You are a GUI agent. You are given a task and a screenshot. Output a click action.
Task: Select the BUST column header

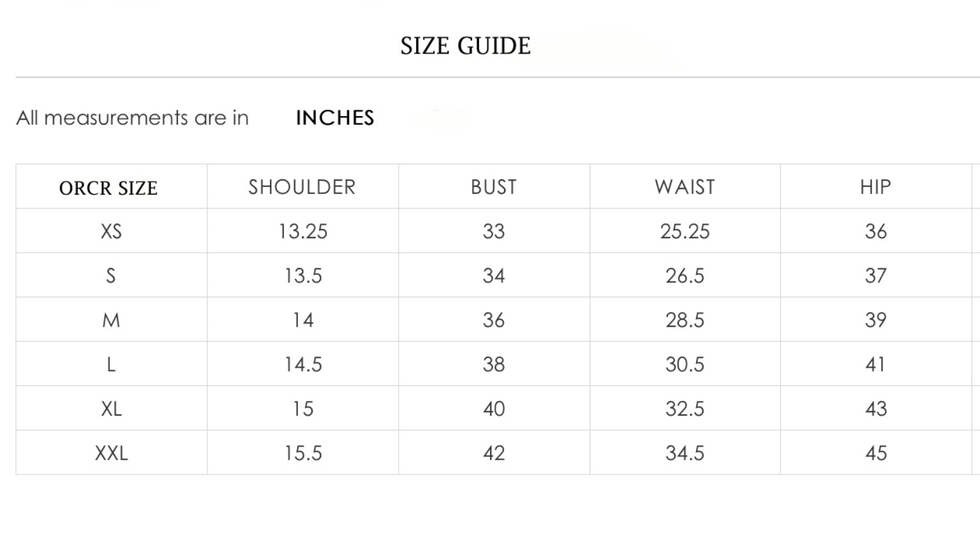pyautogui.click(x=494, y=187)
